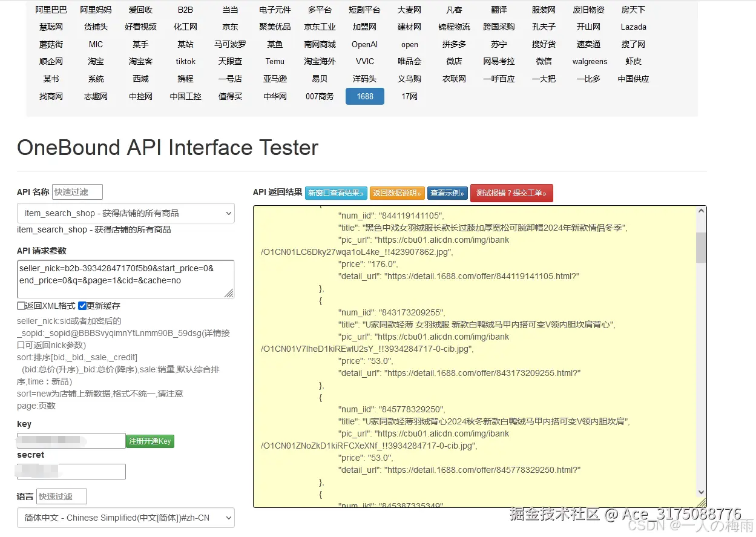Focus the API 名称 快速过滤 filter field

[x=77, y=192]
